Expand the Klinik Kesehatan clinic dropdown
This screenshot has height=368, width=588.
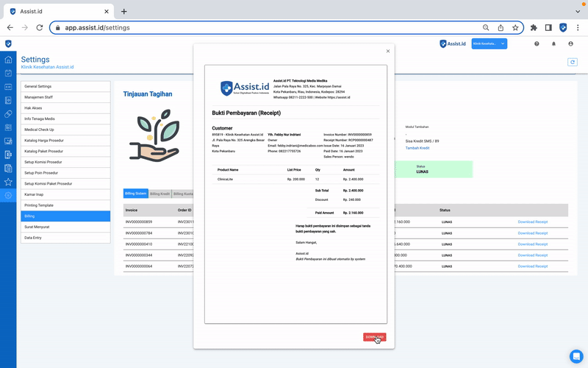(490, 43)
